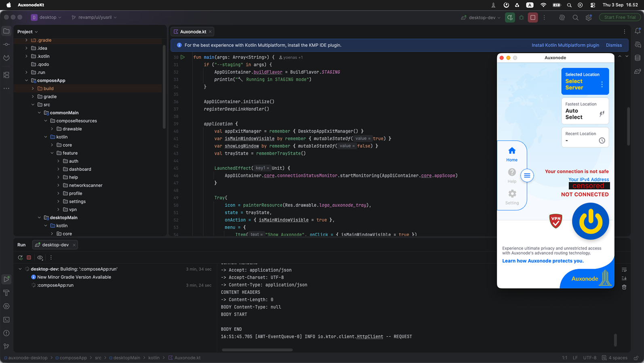Open the AuxonodeKt menu in the menu bar

[31, 5]
